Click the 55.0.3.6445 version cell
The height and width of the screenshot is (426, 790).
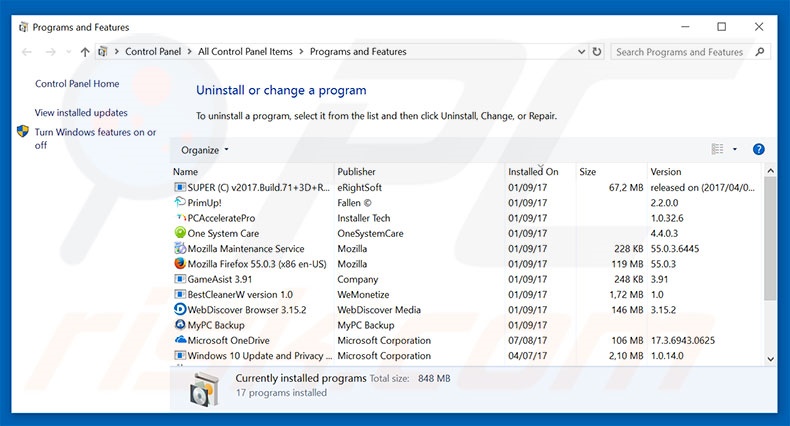pos(675,249)
